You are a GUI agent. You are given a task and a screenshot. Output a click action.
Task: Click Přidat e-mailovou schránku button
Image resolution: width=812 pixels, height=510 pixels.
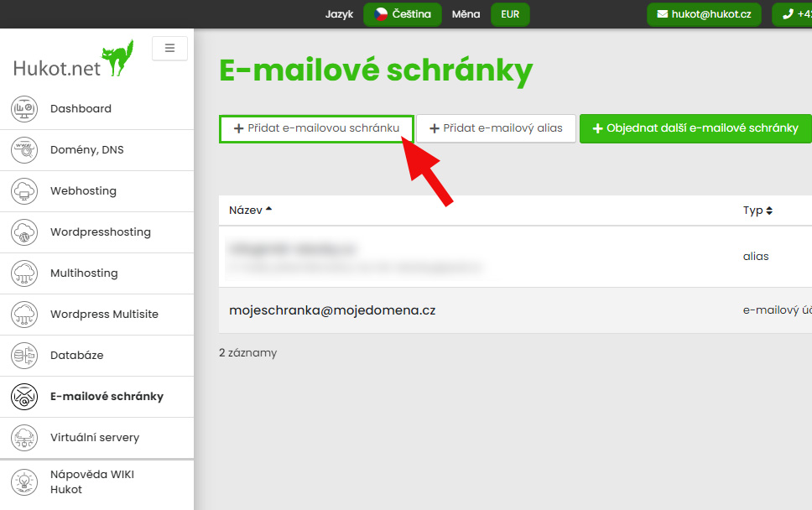[316, 128]
